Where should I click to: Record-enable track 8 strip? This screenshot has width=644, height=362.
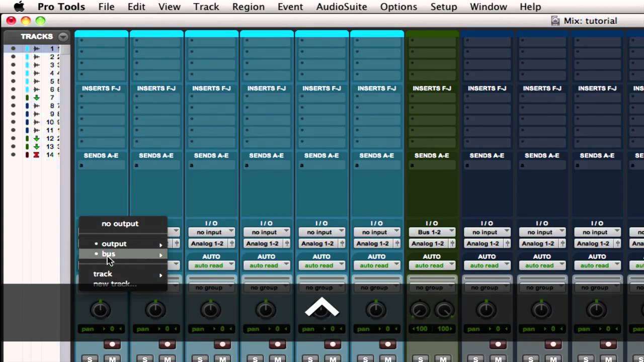pyautogui.click(x=498, y=344)
